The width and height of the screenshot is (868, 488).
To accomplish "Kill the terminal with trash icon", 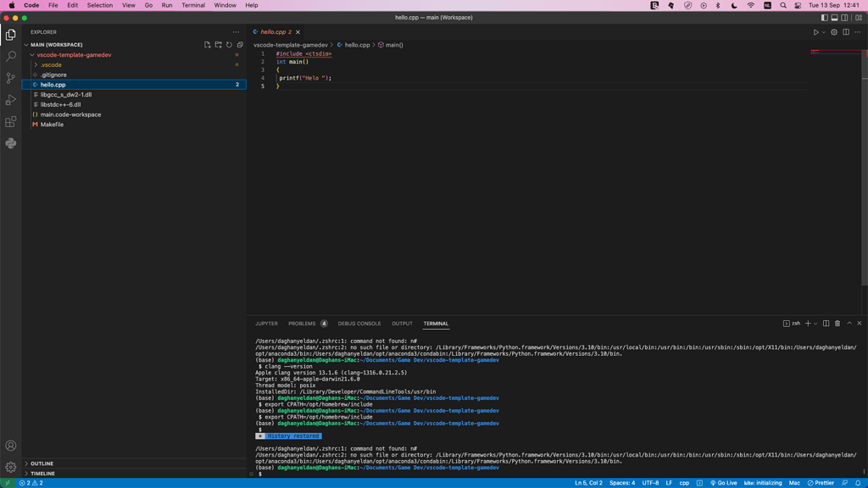I will pyautogui.click(x=837, y=323).
